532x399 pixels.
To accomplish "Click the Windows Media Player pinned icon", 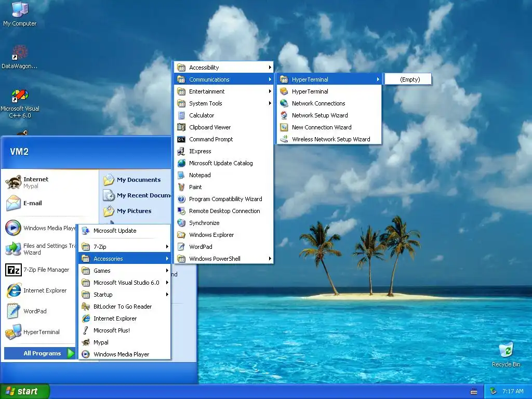I will [13, 228].
